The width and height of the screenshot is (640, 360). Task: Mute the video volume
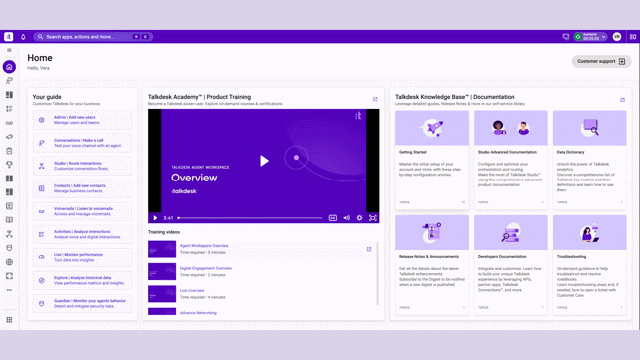[x=346, y=218]
